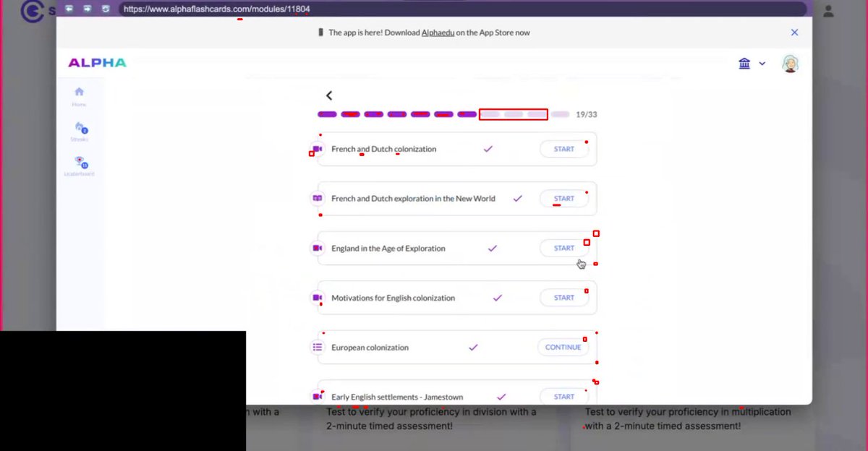Screen dimensions: 868x451
Task: Start French and Dutch exploration in New World
Action: coord(564,199)
